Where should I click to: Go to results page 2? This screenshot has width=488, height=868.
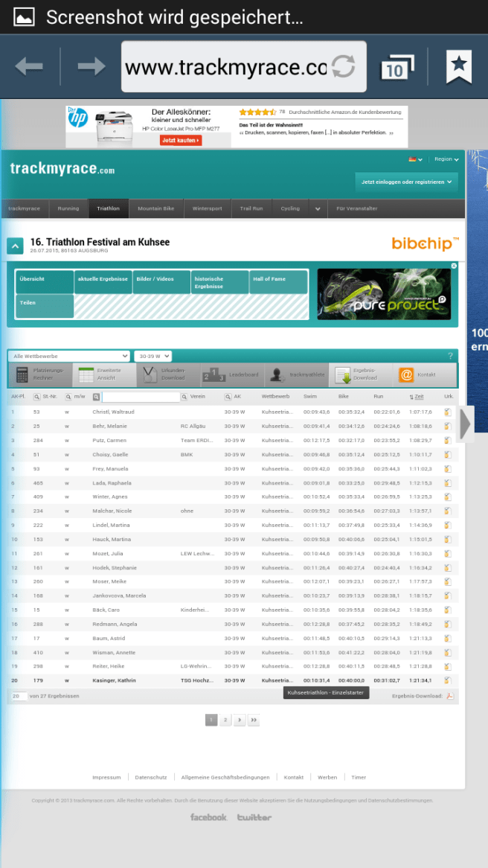[x=225, y=720]
